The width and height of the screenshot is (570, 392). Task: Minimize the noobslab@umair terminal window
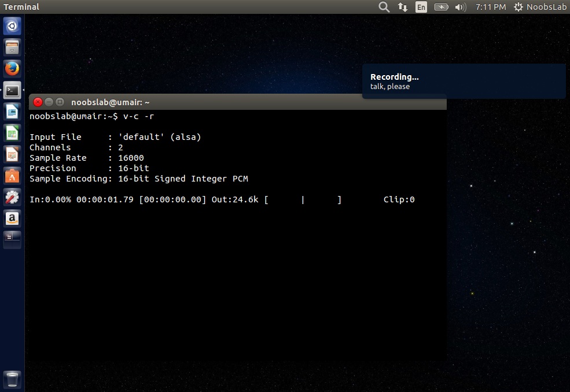pyautogui.click(x=49, y=102)
